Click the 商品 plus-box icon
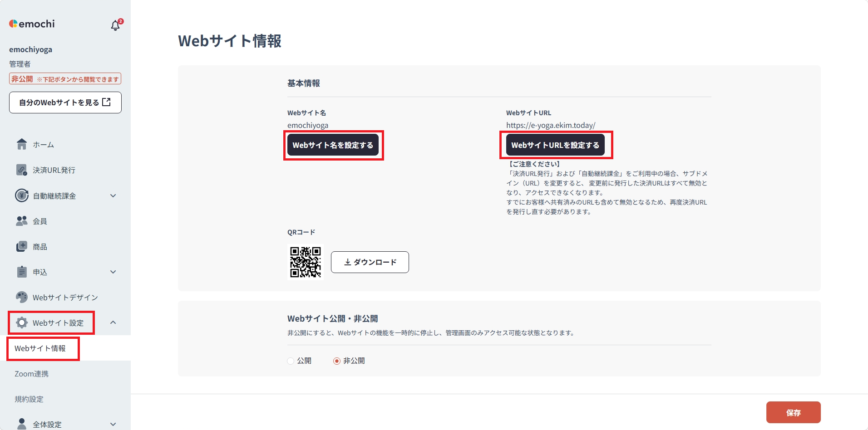This screenshot has height=430, width=868. pos(22,246)
